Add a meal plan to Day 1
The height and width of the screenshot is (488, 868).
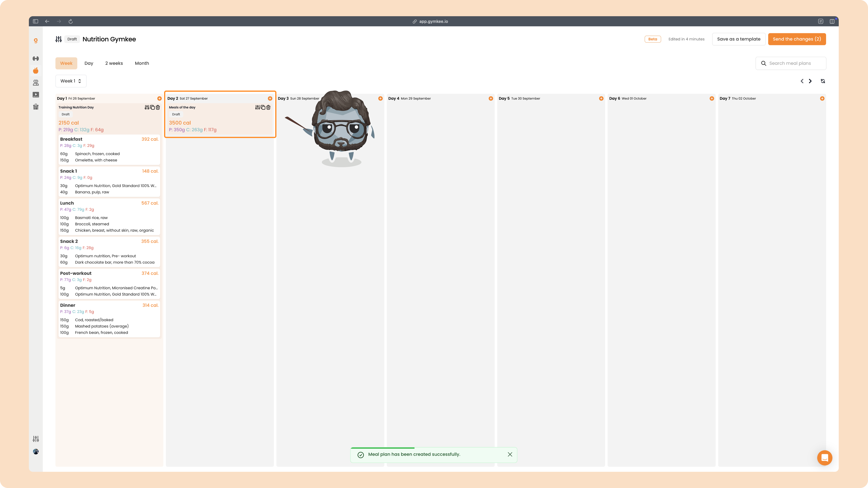coord(159,98)
